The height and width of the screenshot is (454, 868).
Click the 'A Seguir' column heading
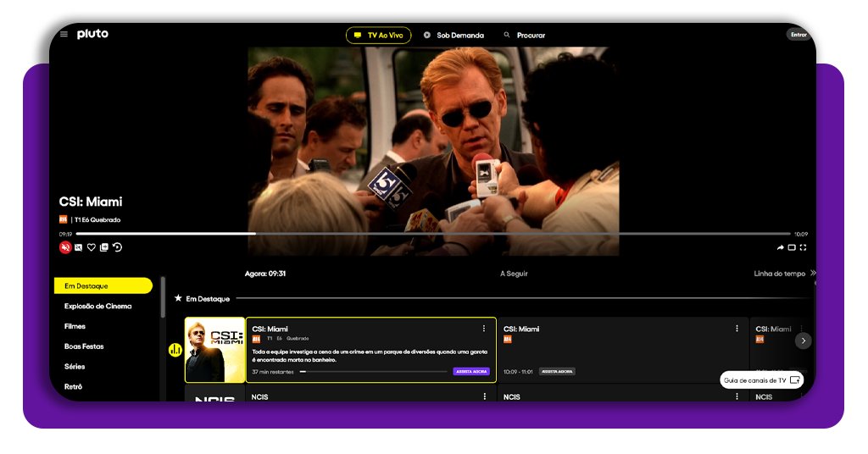tap(514, 274)
